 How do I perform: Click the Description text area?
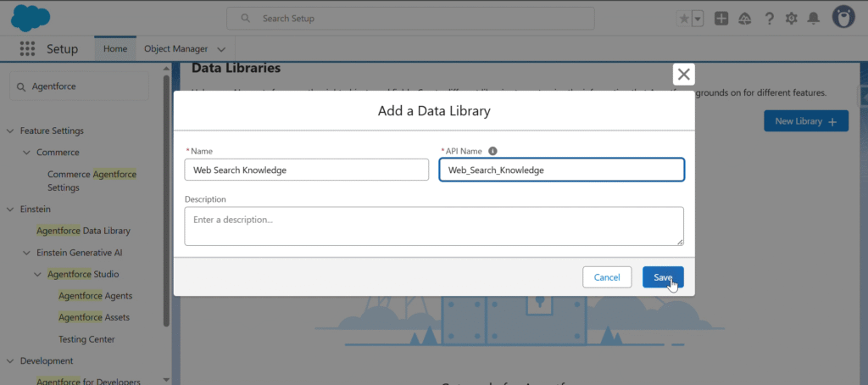pos(434,226)
